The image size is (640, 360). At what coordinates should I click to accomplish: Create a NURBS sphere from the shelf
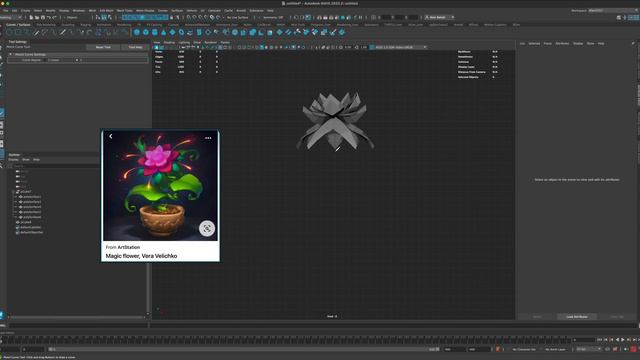[x=137, y=32]
